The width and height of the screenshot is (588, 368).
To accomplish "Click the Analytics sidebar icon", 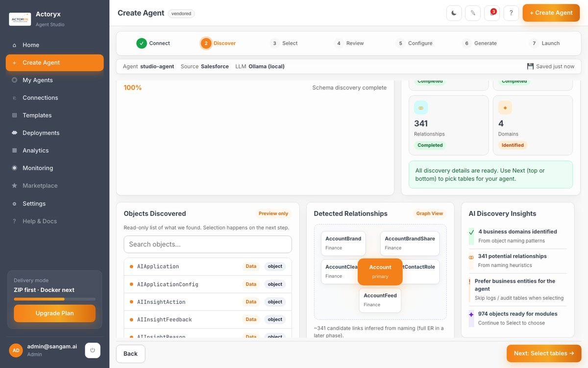I will click(14, 151).
